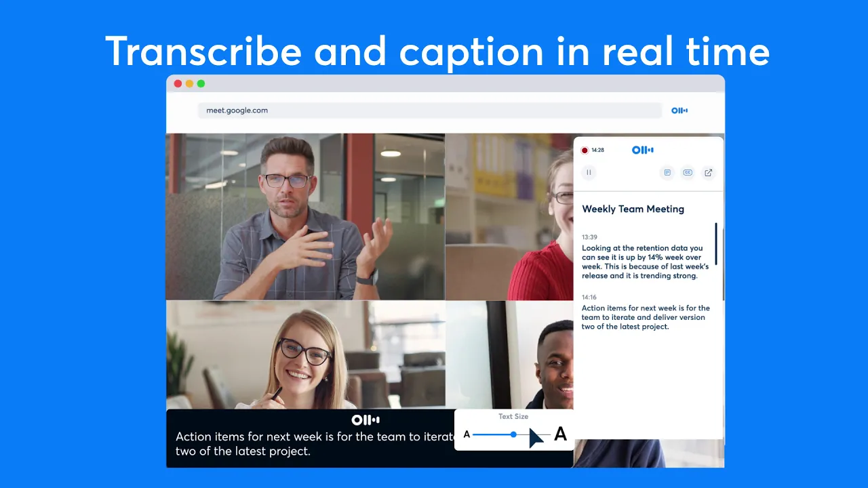Select the video tile of woman in red sweater

coord(509,217)
